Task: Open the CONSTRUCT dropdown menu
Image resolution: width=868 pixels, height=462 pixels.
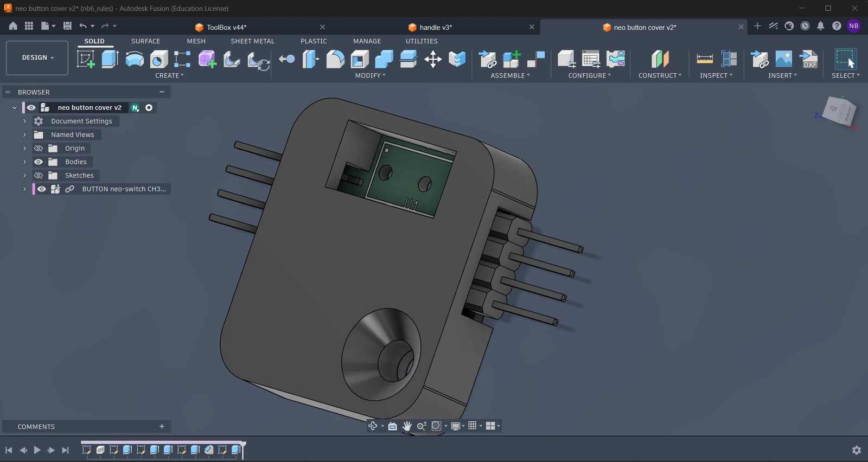Action: point(660,76)
